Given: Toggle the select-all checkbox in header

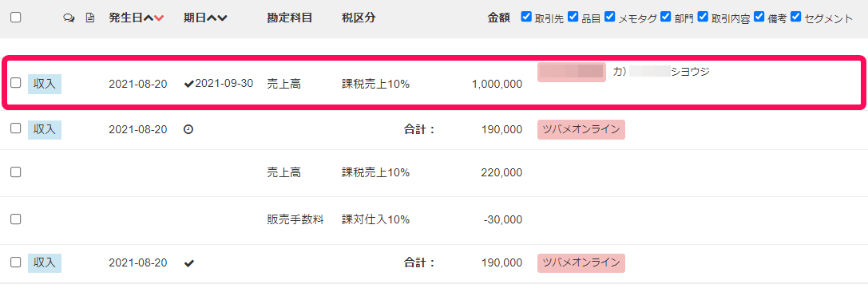Looking at the screenshot, I should click(16, 17).
